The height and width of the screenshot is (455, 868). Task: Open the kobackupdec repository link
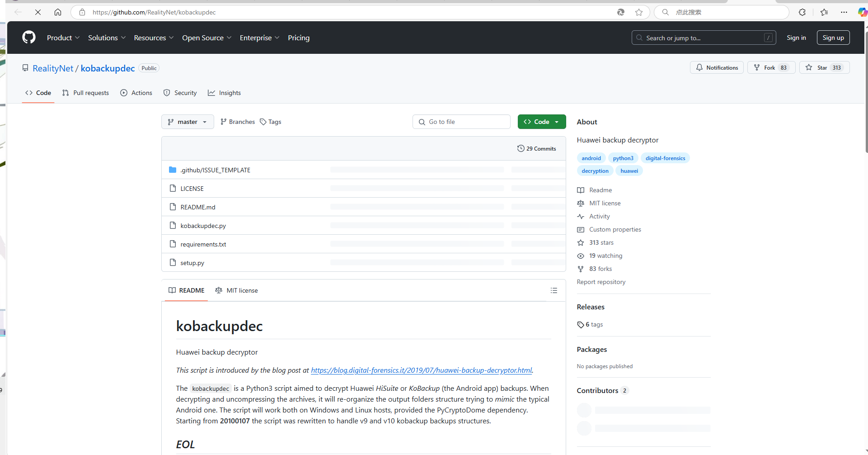(x=108, y=68)
